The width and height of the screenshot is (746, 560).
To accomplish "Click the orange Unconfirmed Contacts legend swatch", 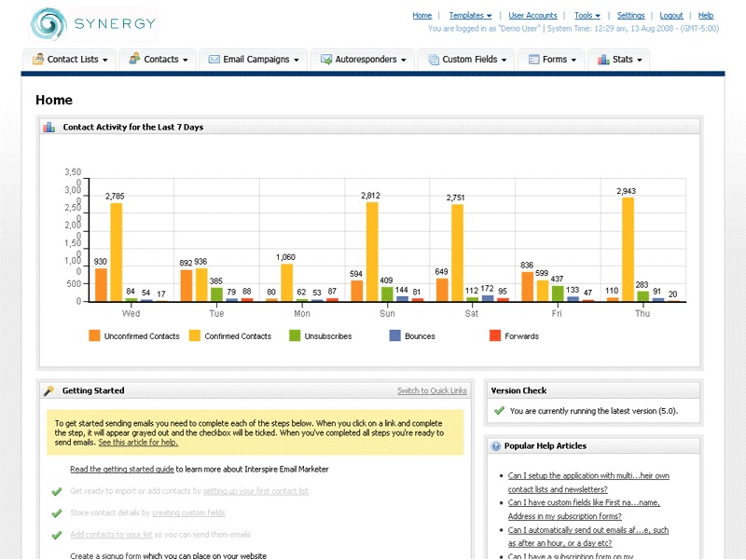I will (94, 335).
